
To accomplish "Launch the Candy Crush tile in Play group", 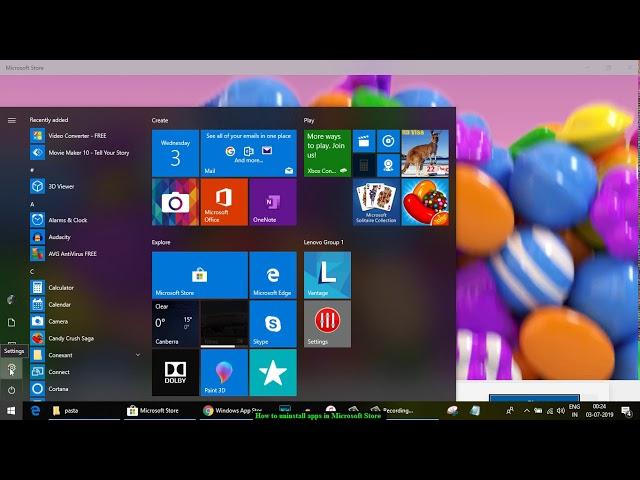I will click(425, 202).
